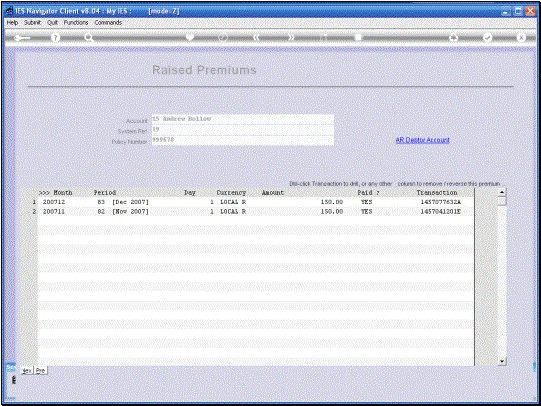Open the question mark help icon
This screenshot has height=406, width=541.
(x=55, y=37)
